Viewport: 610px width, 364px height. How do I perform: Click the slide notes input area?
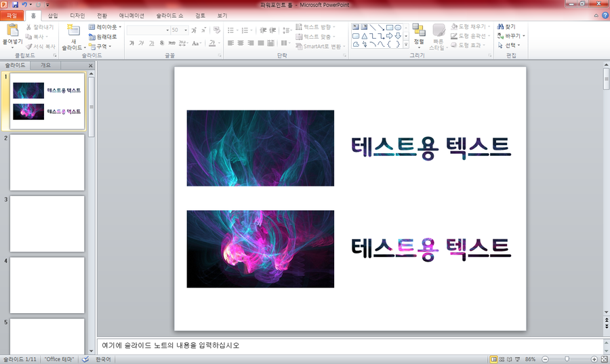pyautogui.click(x=350, y=346)
